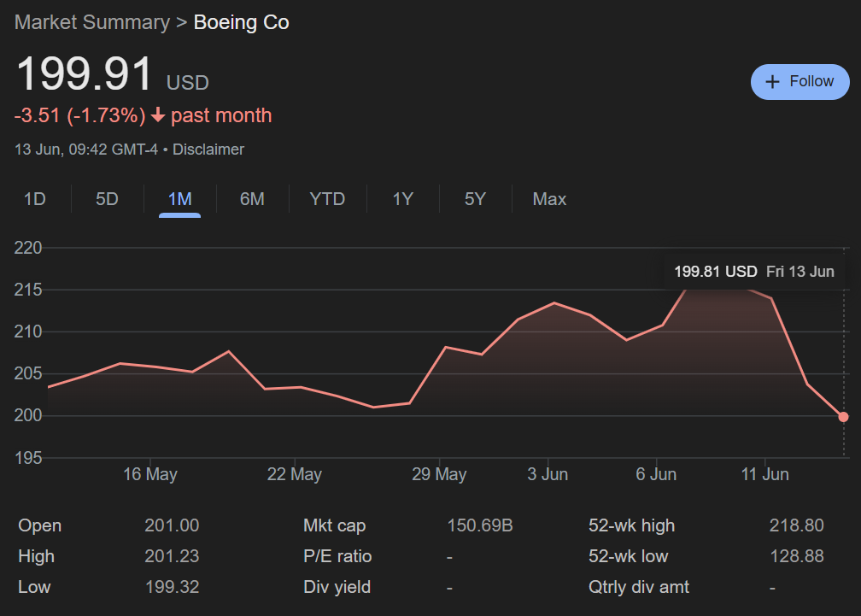The height and width of the screenshot is (616, 861).
Task: Click the 22 May axis label
Action: [295, 474]
